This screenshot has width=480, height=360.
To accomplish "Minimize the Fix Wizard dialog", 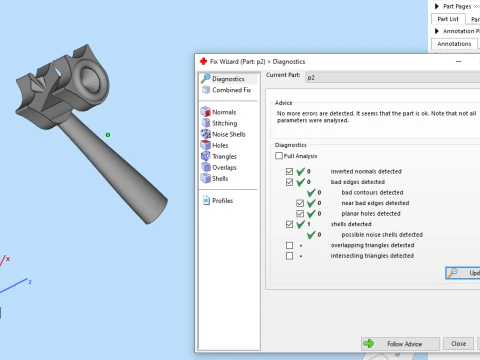I will click(x=459, y=62).
